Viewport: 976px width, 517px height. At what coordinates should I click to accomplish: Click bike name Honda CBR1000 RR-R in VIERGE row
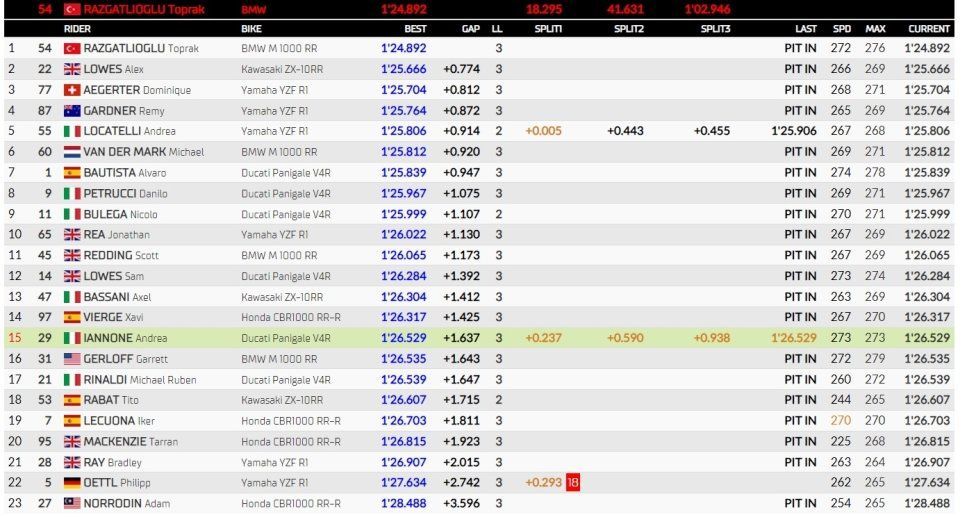click(x=291, y=317)
